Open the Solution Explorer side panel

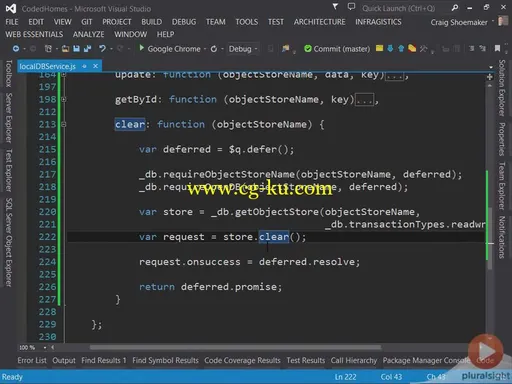click(x=502, y=88)
